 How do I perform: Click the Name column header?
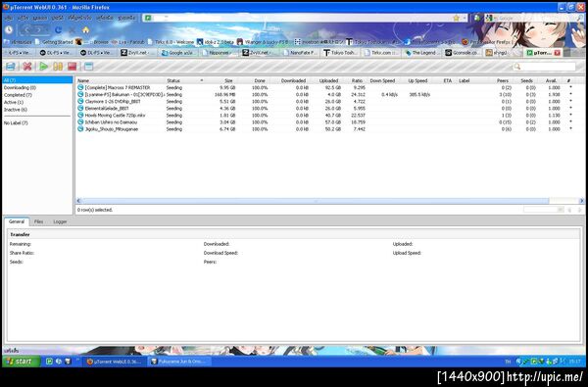(83, 80)
